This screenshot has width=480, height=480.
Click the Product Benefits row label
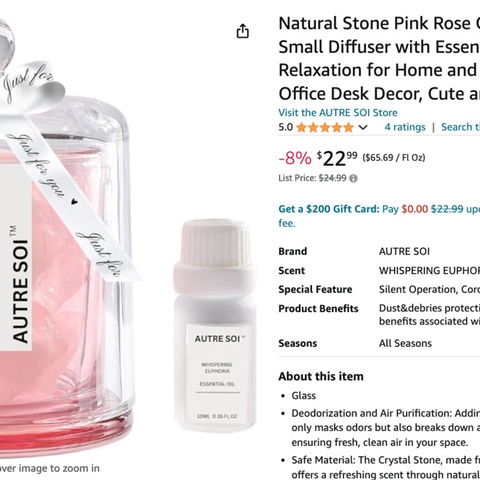(318, 309)
